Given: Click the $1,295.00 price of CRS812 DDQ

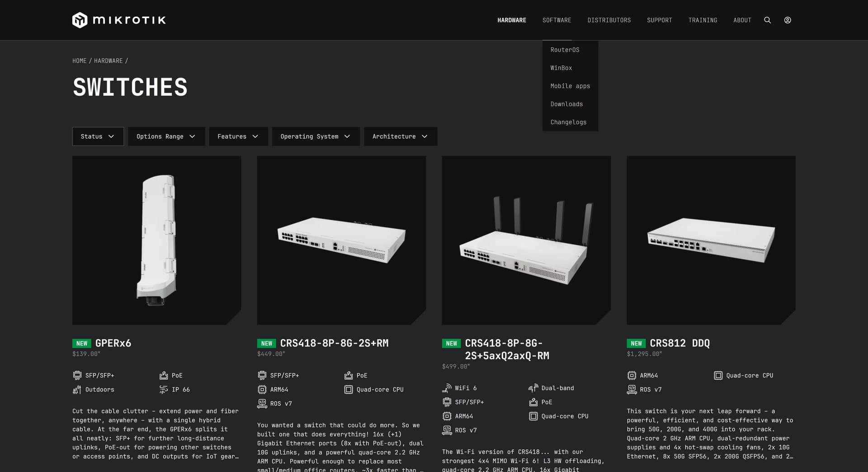Looking at the screenshot, I should (644, 354).
